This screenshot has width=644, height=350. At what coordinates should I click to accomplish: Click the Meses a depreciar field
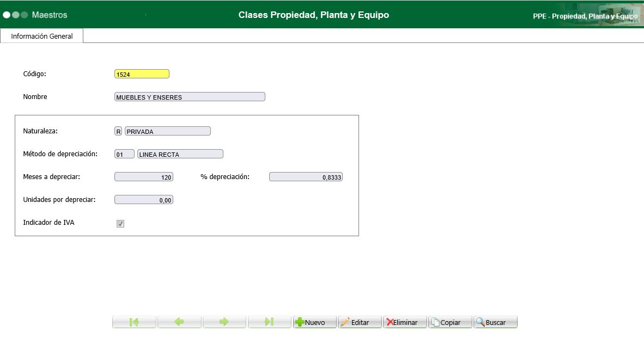[144, 177]
